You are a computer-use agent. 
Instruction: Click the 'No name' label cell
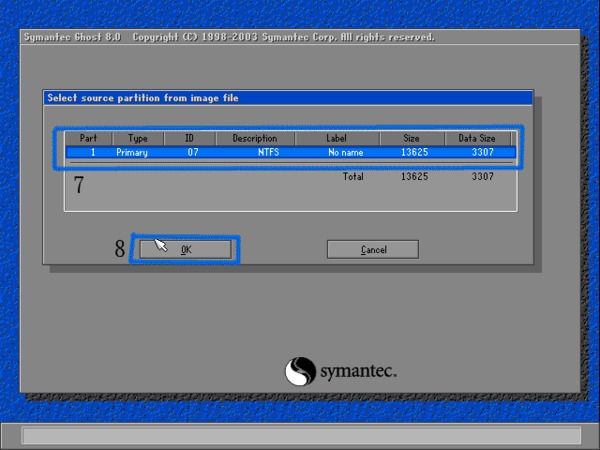[x=346, y=153]
